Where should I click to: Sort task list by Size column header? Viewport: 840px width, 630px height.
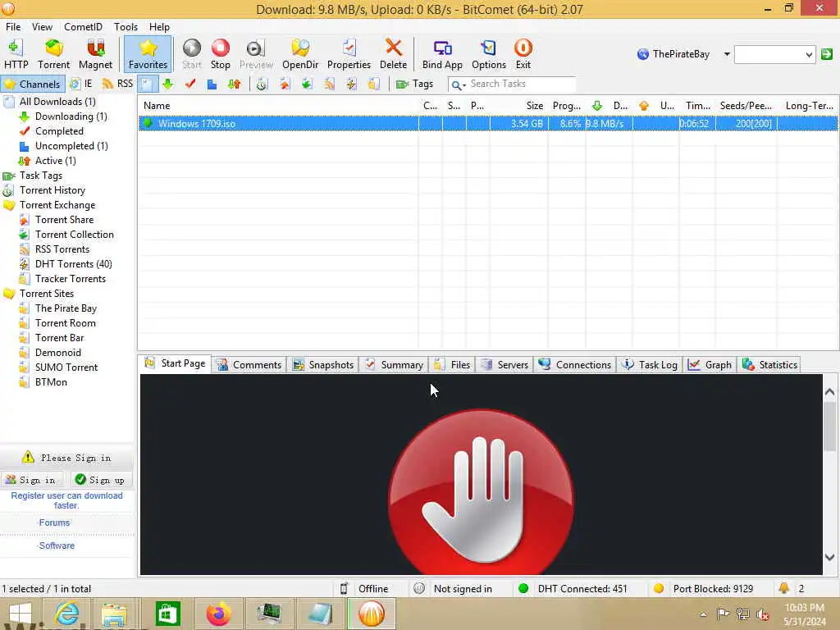tap(518, 106)
